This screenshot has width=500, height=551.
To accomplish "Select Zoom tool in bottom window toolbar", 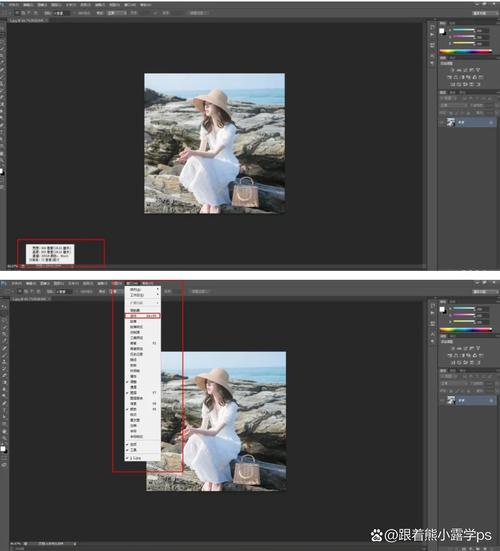I will point(4,438).
